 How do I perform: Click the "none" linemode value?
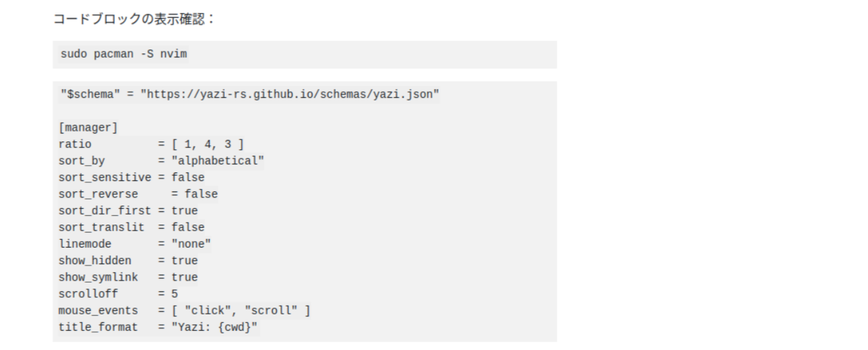191,244
